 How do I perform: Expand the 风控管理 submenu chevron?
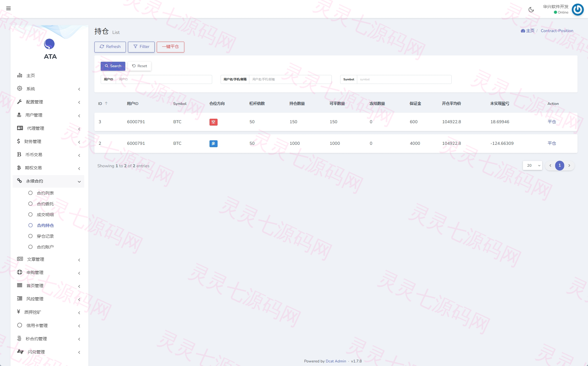pyautogui.click(x=79, y=299)
